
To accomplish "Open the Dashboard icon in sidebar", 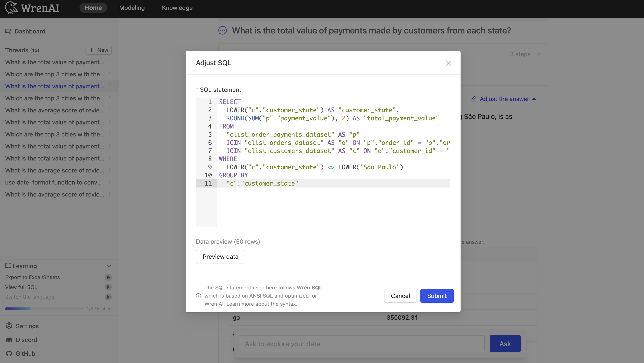I will coord(8,31).
